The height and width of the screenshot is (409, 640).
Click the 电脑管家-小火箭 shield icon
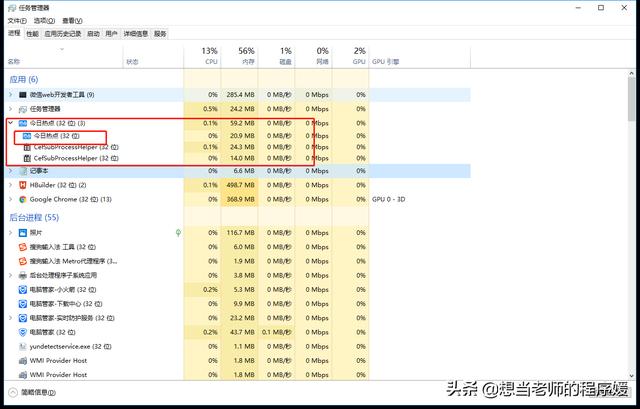pos(23,290)
